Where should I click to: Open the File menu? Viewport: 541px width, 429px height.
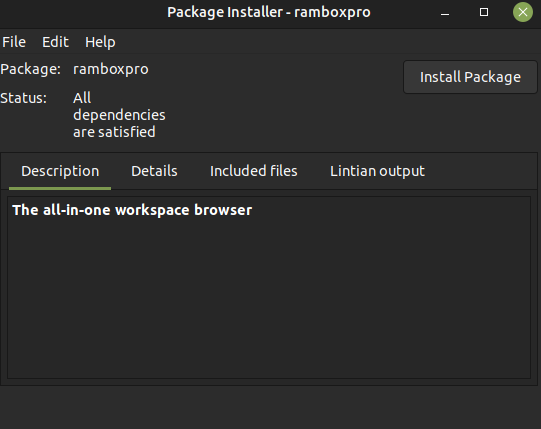click(14, 42)
